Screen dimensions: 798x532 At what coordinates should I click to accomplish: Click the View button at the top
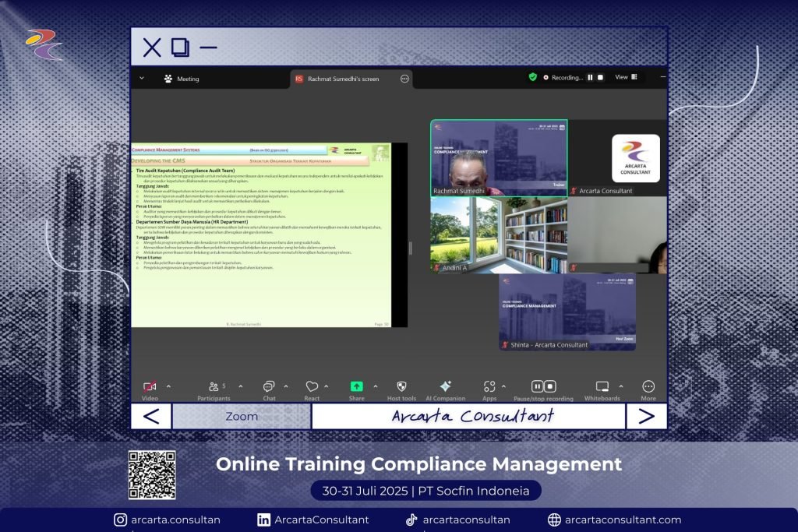(626, 77)
